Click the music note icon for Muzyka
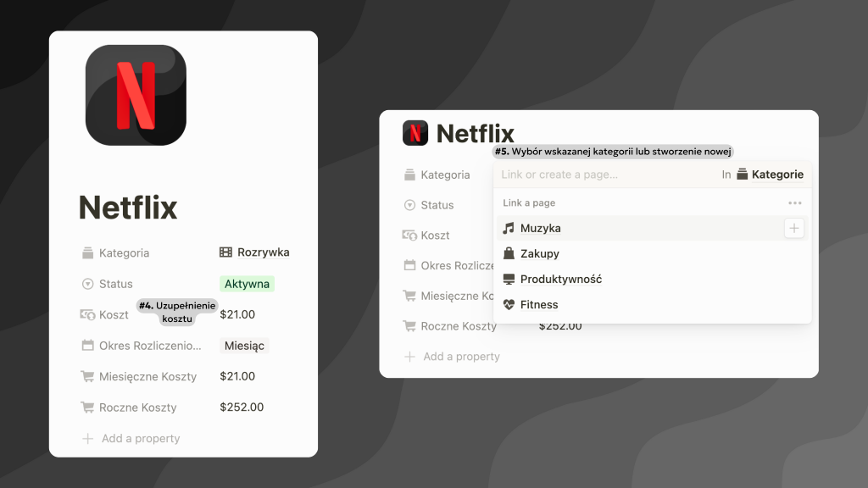 coord(509,229)
